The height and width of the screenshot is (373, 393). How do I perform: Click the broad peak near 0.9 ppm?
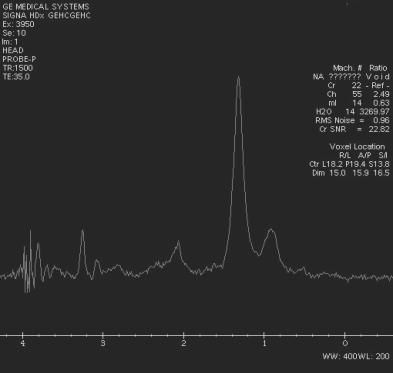271,230
